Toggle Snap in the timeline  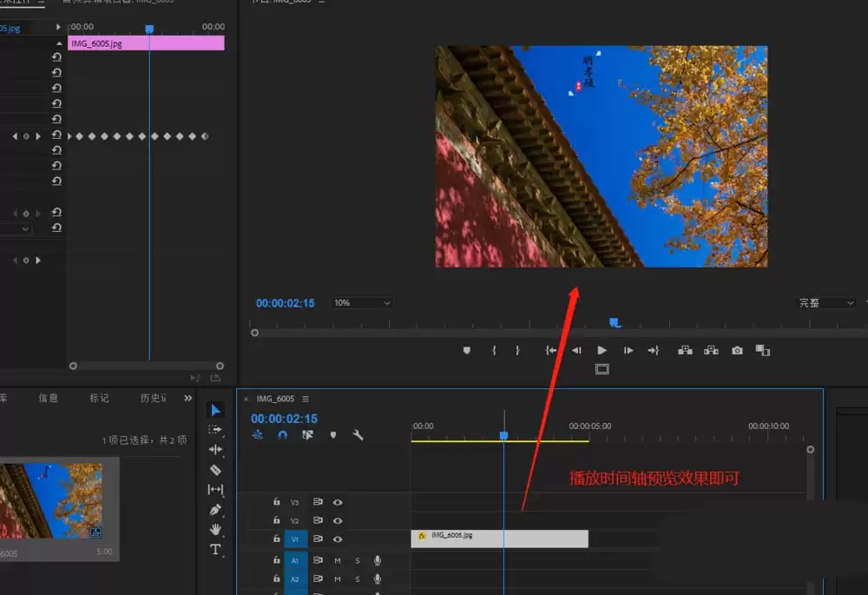tap(282, 434)
